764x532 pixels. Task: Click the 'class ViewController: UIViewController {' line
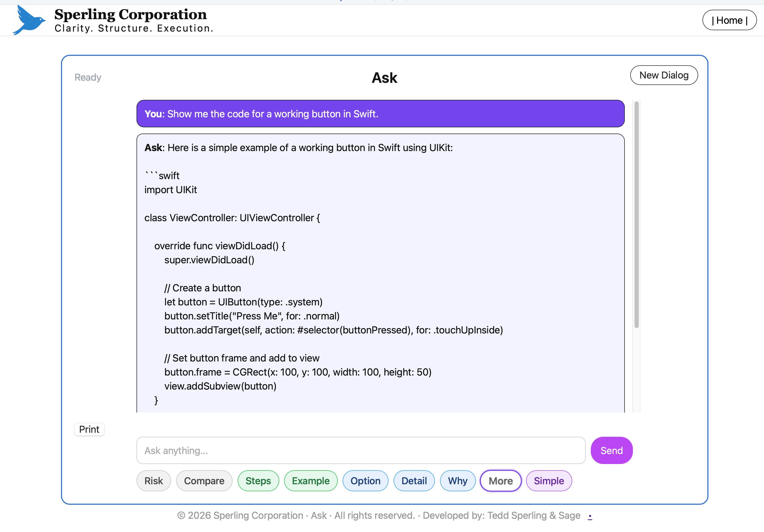click(232, 218)
